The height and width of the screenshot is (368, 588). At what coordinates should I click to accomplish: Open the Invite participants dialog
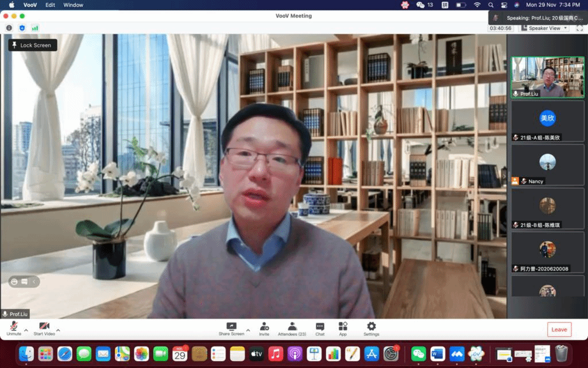point(264,328)
